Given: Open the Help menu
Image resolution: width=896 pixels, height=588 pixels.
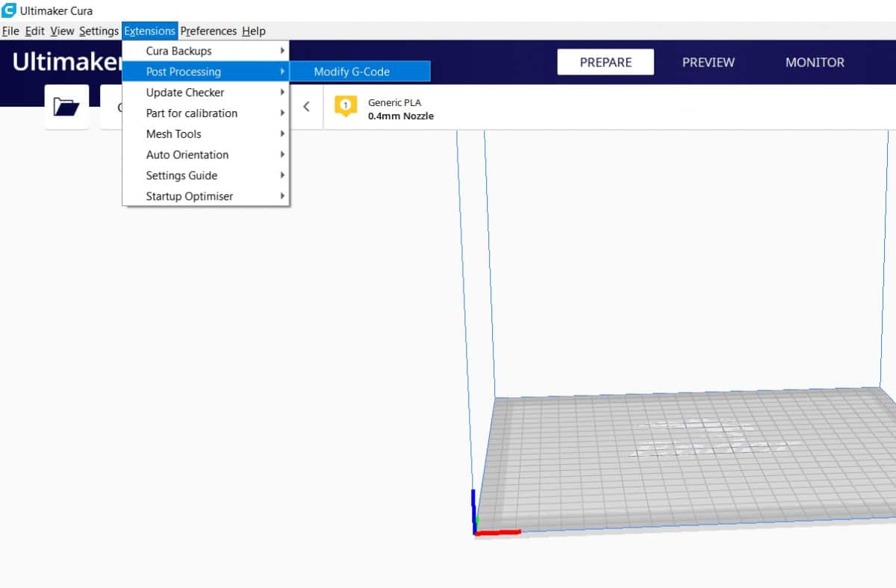Looking at the screenshot, I should [x=254, y=31].
